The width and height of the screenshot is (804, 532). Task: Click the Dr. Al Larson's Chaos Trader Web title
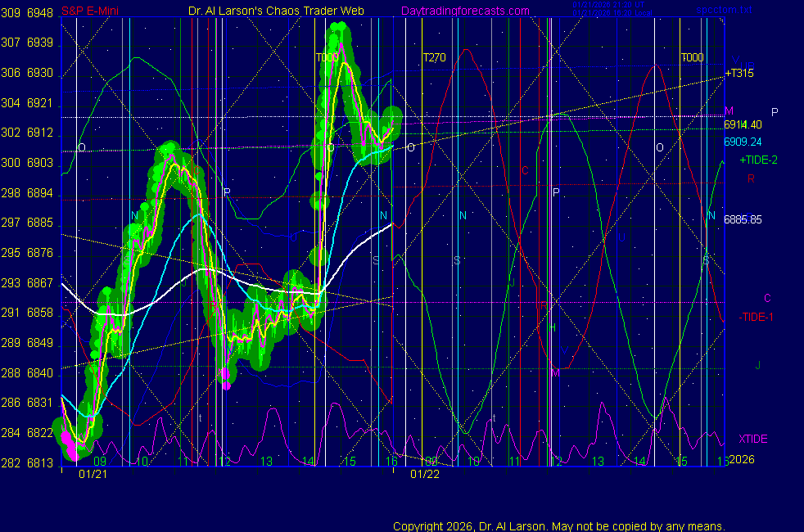pos(277,11)
